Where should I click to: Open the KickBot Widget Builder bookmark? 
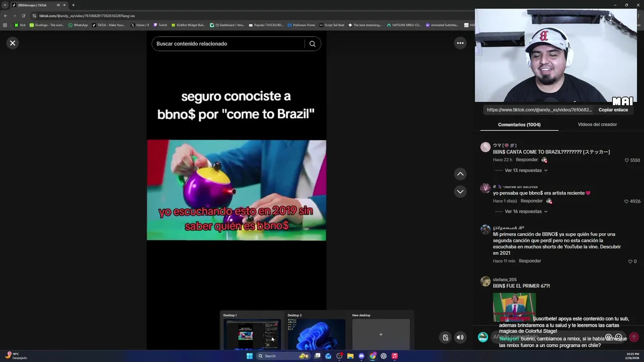click(x=188, y=25)
